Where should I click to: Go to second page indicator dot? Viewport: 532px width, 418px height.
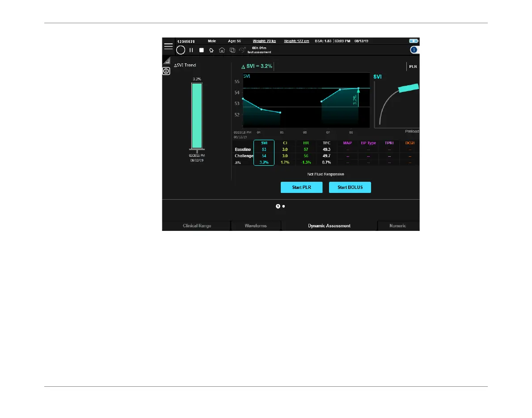point(283,206)
